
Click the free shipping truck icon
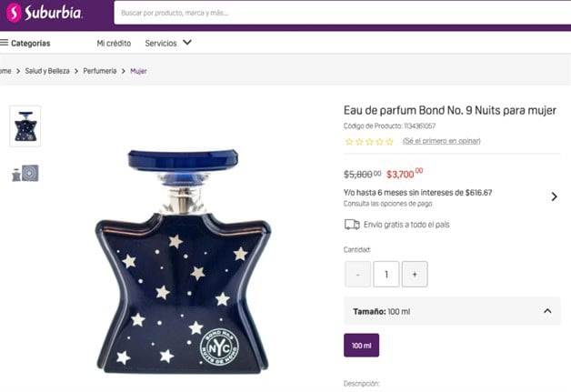point(351,224)
